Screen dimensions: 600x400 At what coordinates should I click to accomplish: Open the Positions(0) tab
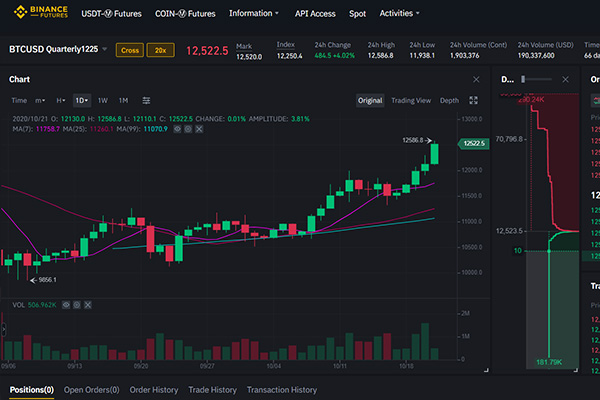coord(31,390)
